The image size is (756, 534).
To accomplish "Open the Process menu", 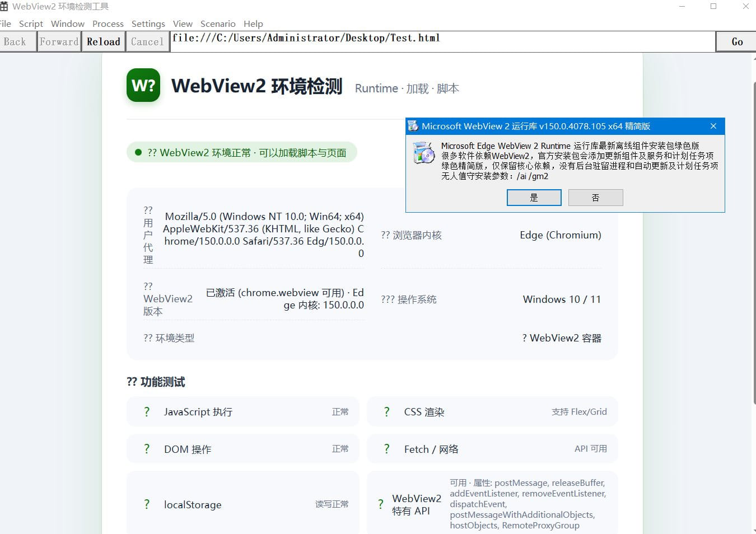I will coord(108,24).
